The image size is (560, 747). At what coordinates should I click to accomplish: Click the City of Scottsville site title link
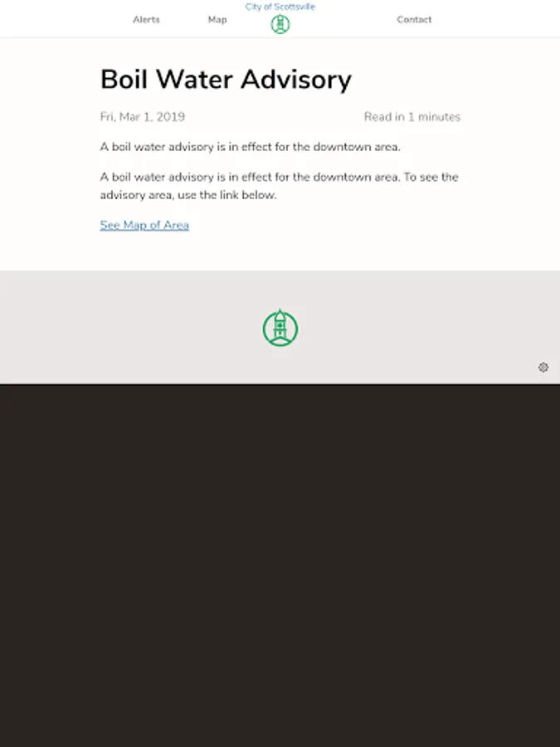280,7
